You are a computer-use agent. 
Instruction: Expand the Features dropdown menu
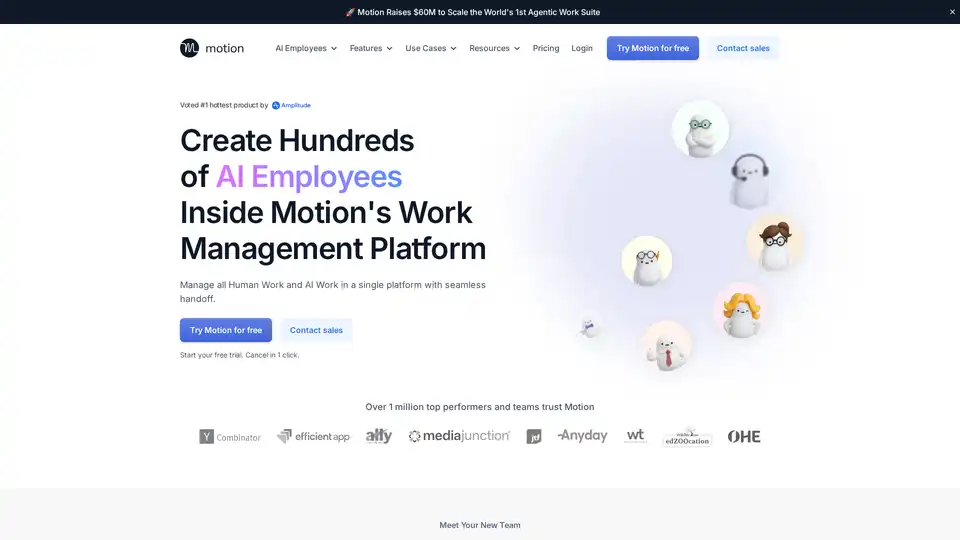[371, 48]
